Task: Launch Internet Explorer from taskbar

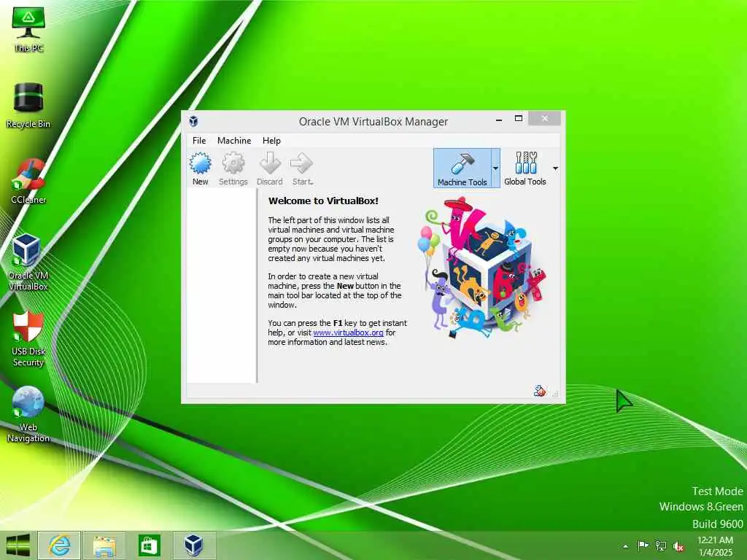Action: pyautogui.click(x=59, y=545)
